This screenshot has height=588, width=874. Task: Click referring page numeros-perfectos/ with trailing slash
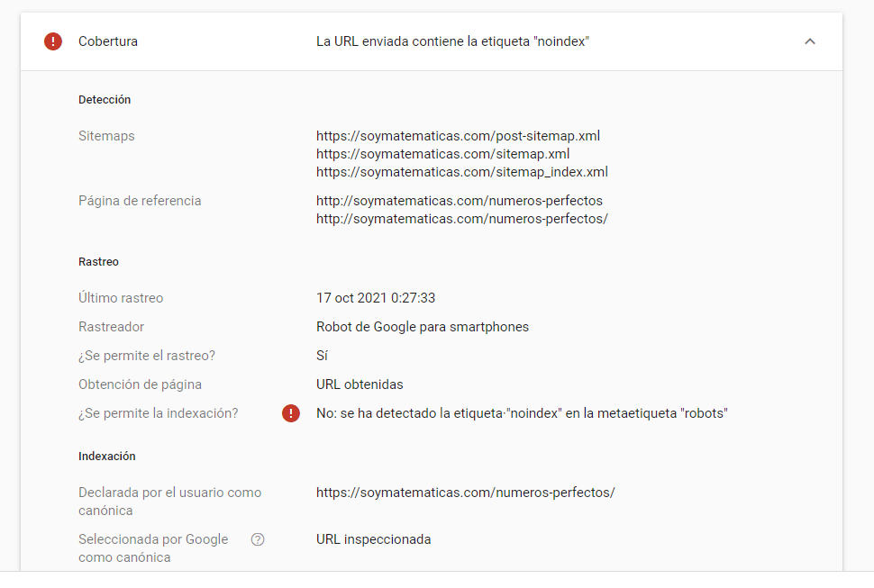click(461, 219)
